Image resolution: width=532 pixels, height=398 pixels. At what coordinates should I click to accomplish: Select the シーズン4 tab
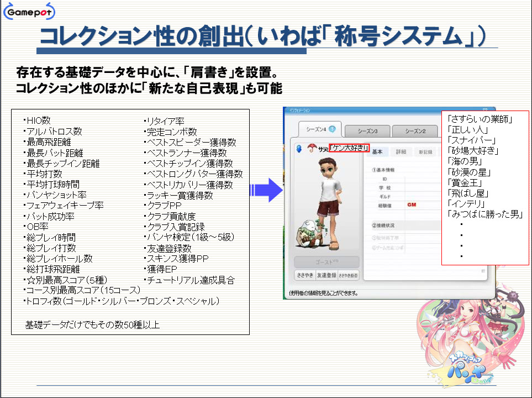tap(317, 129)
